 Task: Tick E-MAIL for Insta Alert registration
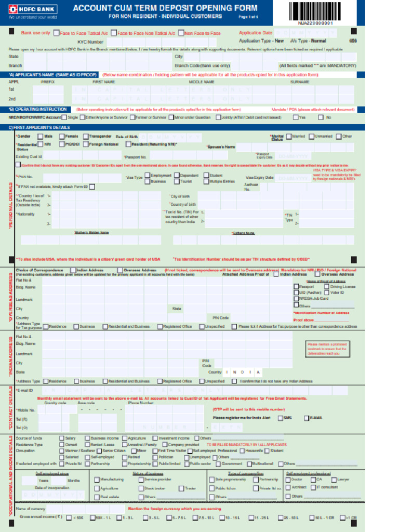pyautogui.click(x=307, y=418)
